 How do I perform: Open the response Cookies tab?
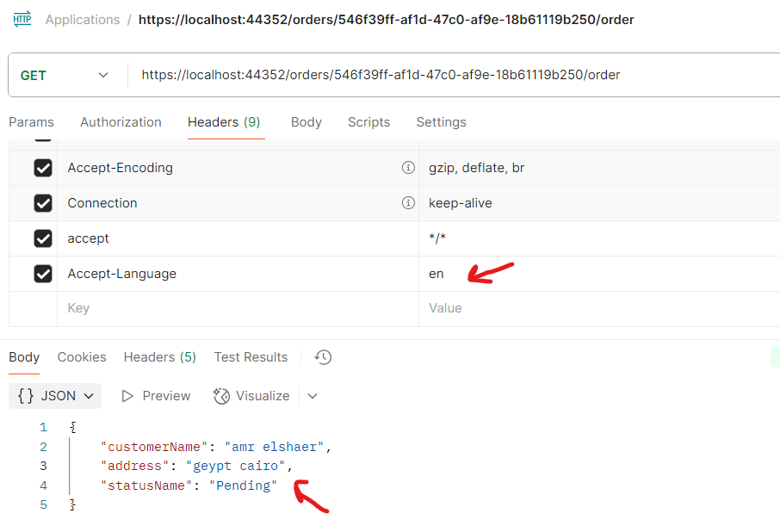point(82,357)
